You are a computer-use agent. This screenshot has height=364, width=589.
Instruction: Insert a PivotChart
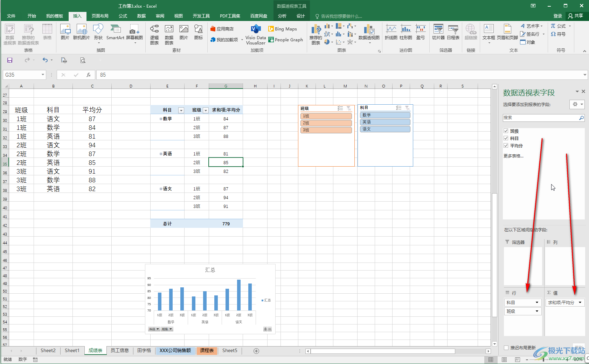[369, 34]
